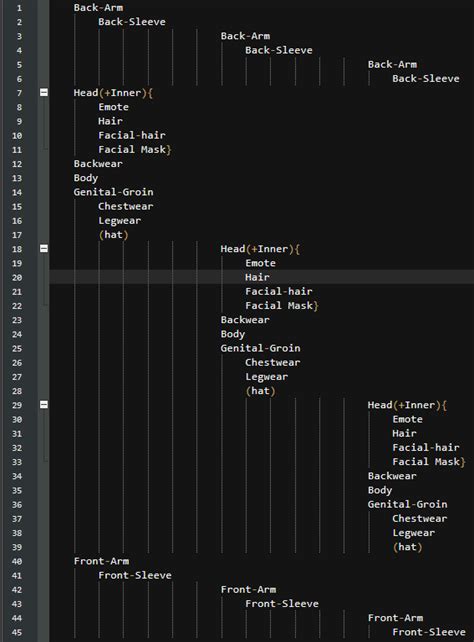Click Front-Sleeve text on line 41
The width and height of the screenshot is (474, 642).
click(x=135, y=575)
